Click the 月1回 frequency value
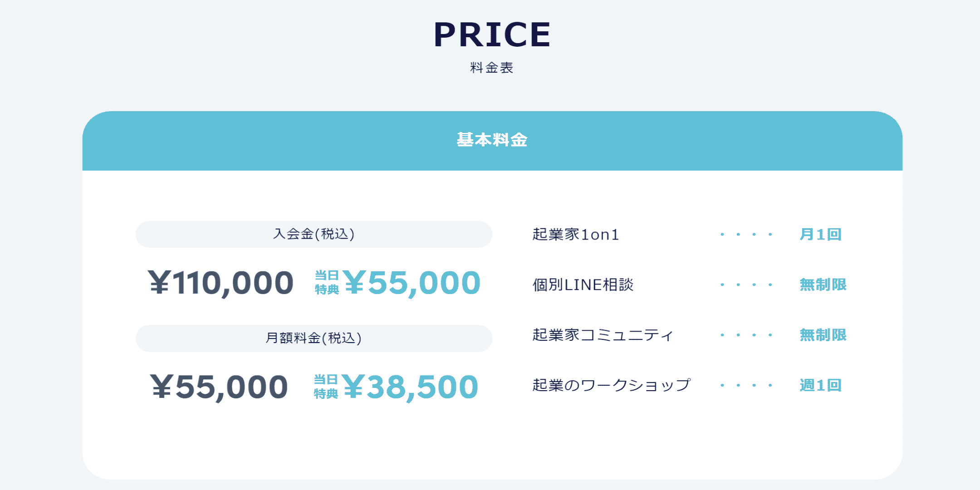980x490 pixels. tap(820, 235)
